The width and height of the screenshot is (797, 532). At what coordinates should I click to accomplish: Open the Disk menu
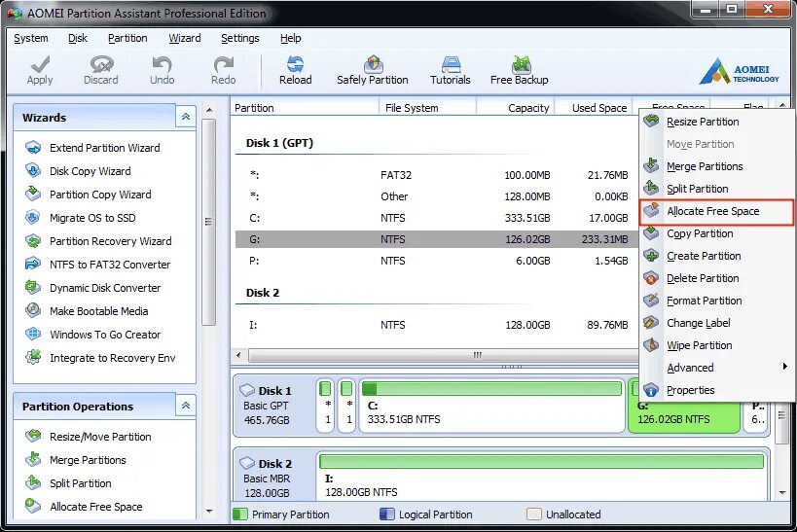(78, 38)
